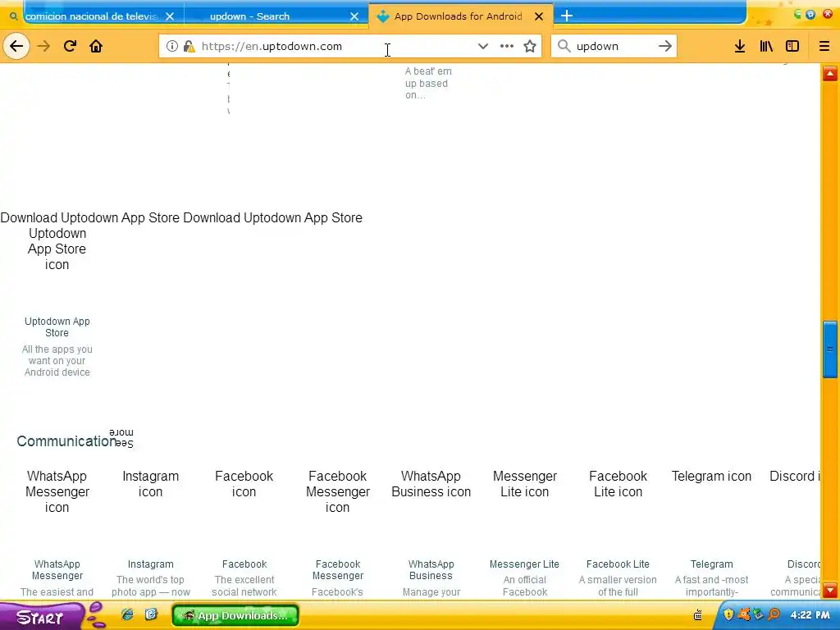Close the App Downloads for Android tab
840x630 pixels.
point(539,16)
